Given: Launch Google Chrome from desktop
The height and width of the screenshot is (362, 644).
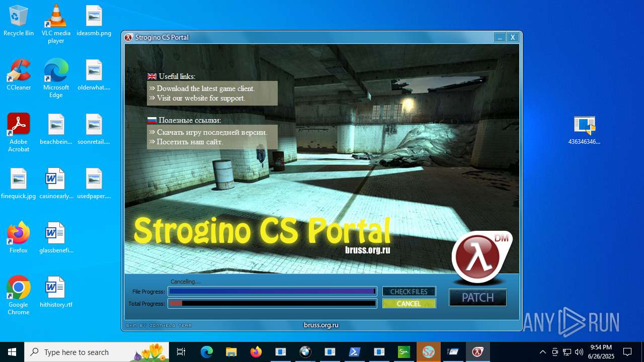Looking at the screenshot, I should pyautogui.click(x=19, y=295).
